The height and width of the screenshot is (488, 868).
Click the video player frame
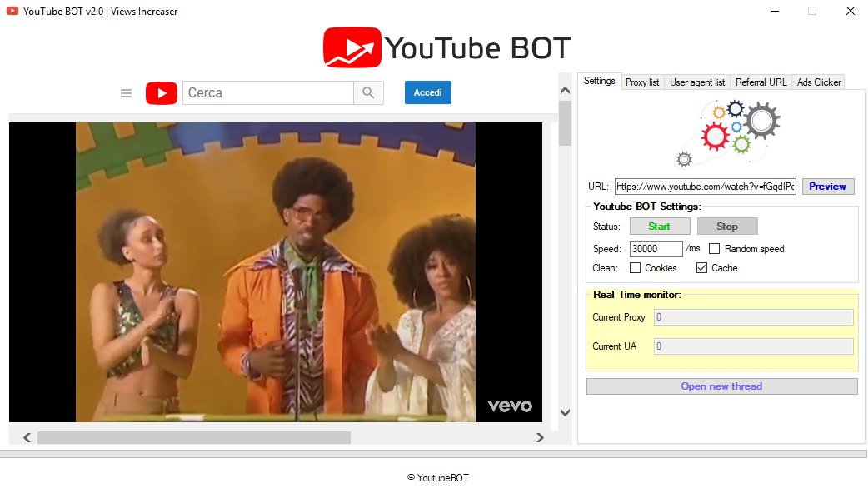tap(276, 272)
